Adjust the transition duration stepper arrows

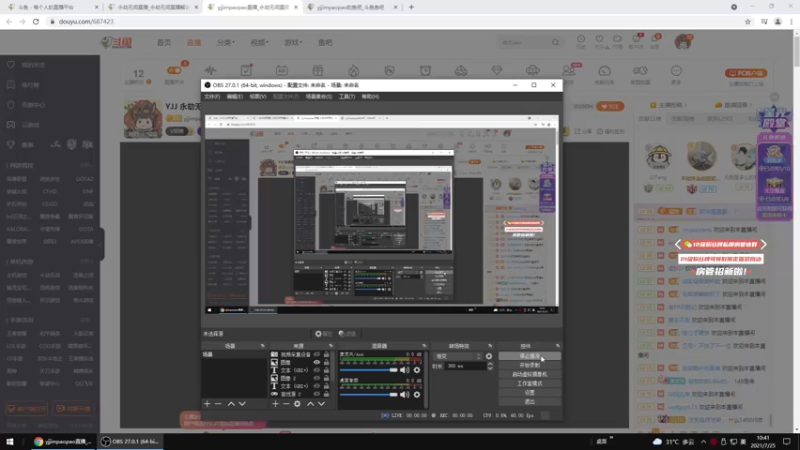pos(490,366)
